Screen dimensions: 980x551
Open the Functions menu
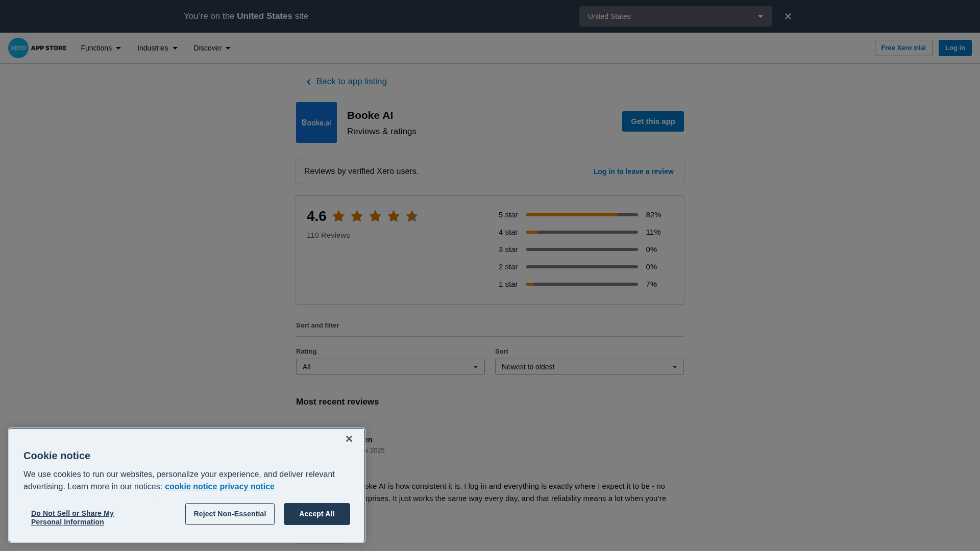click(101, 48)
